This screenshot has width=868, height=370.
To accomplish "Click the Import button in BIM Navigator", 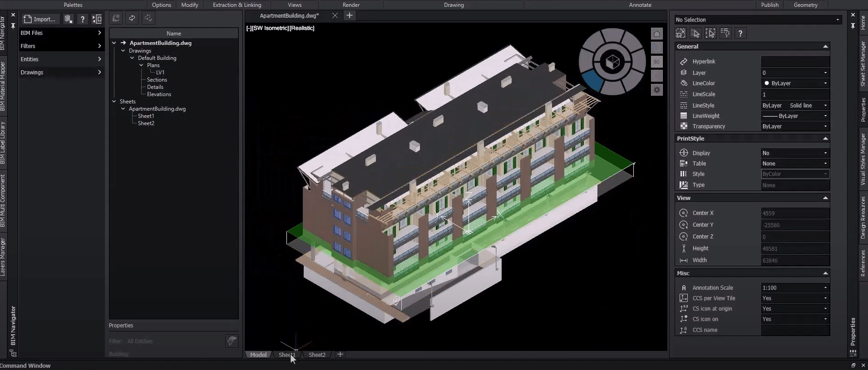I will (39, 19).
